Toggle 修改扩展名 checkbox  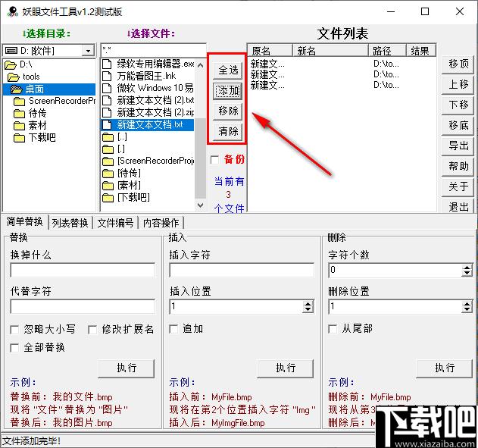pos(92,329)
